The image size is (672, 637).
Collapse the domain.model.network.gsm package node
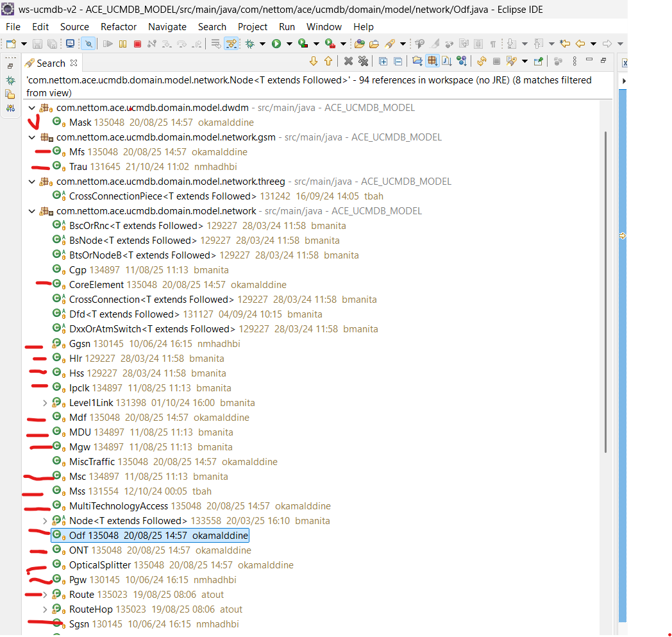(x=32, y=137)
